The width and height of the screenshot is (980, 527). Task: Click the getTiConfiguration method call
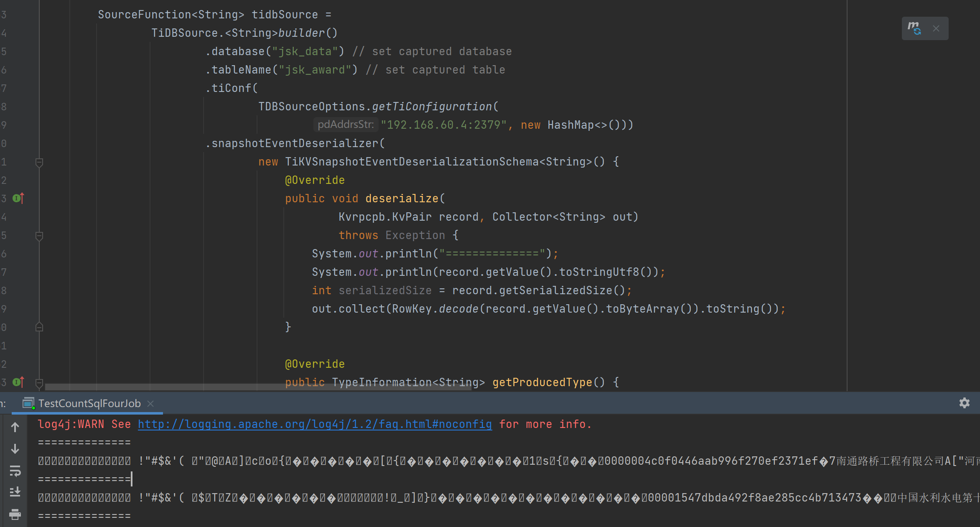coord(432,107)
